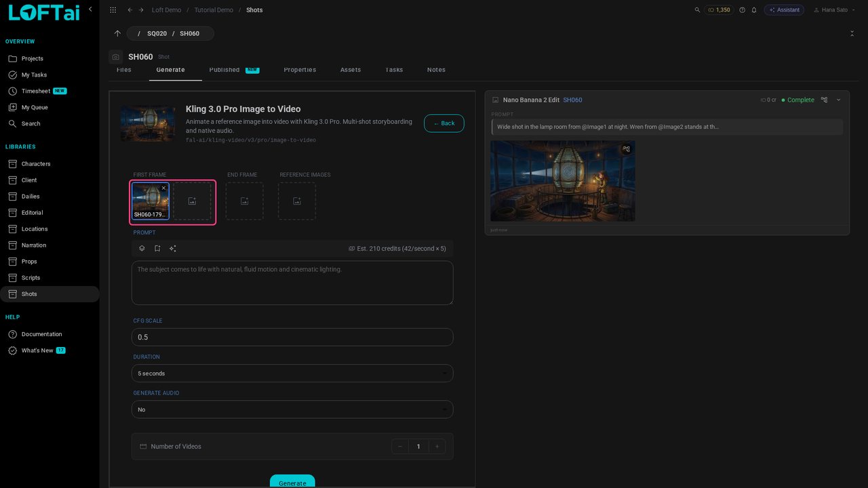Viewport: 868px width, 488px height.
Task: Switch to the Properties tab
Action: 300,70
